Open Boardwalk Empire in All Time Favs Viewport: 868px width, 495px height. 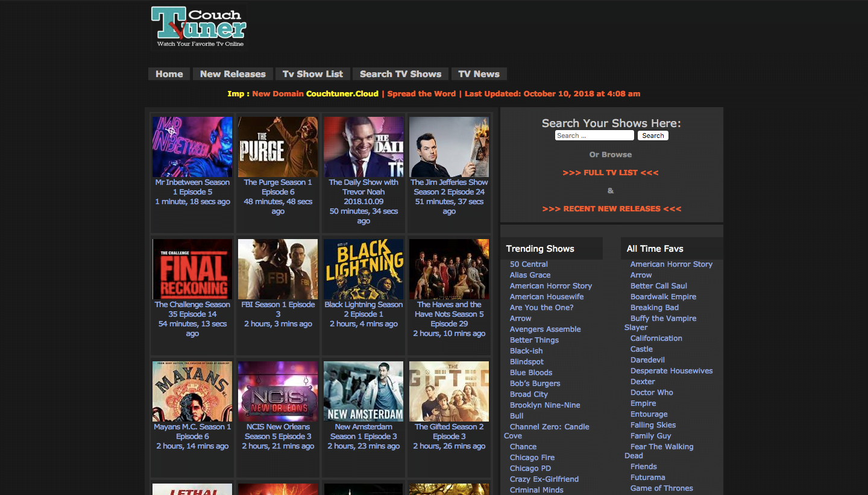(663, 297)
